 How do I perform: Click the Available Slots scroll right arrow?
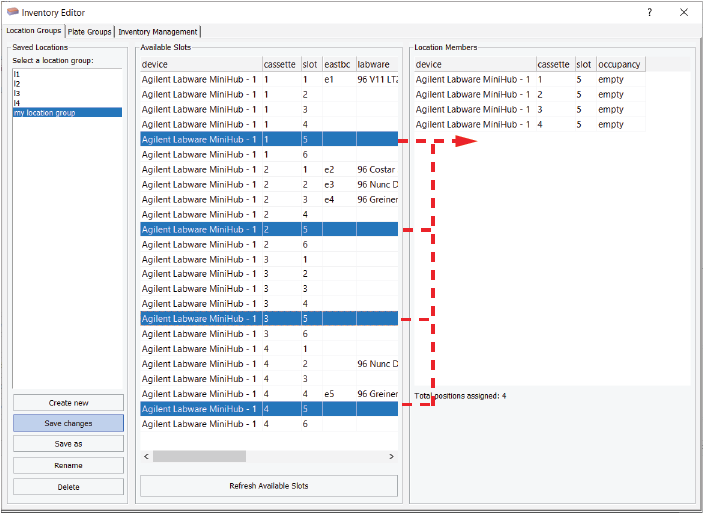(391, 456)
